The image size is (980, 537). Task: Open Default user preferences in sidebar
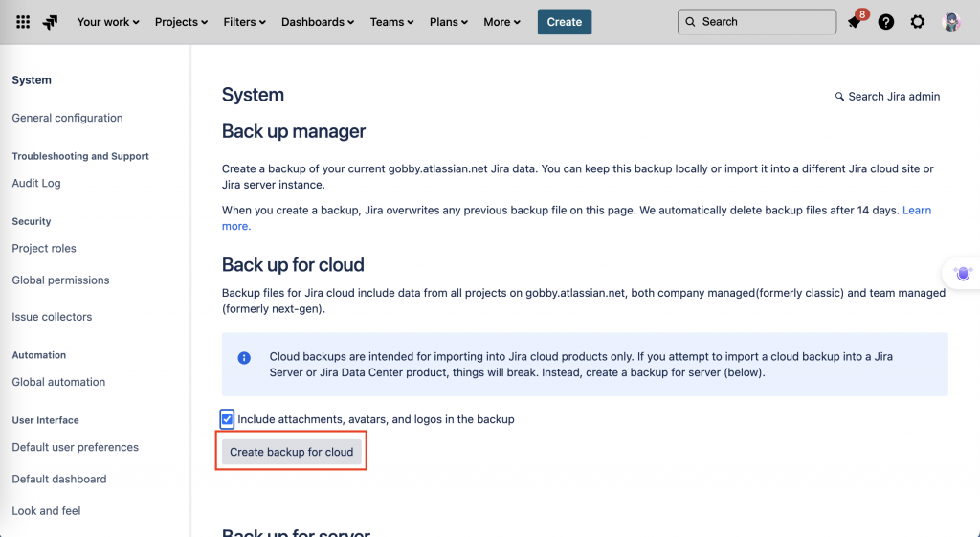pos(75,447)
